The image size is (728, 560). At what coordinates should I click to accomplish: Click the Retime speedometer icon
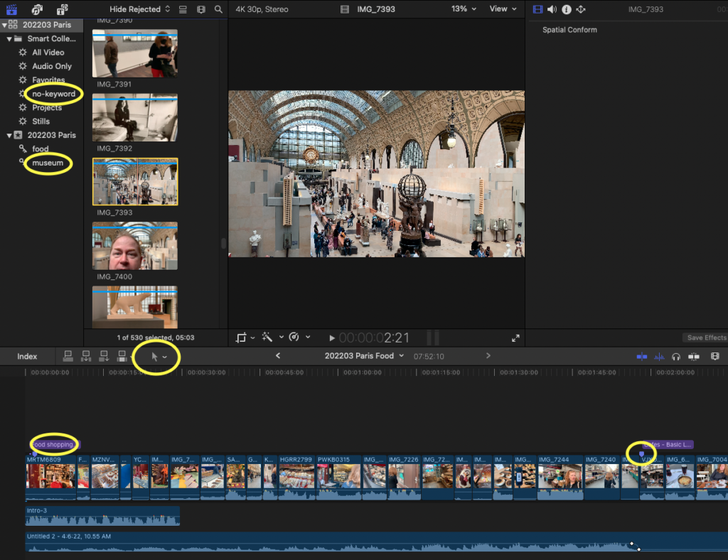[x=294, y=337]
